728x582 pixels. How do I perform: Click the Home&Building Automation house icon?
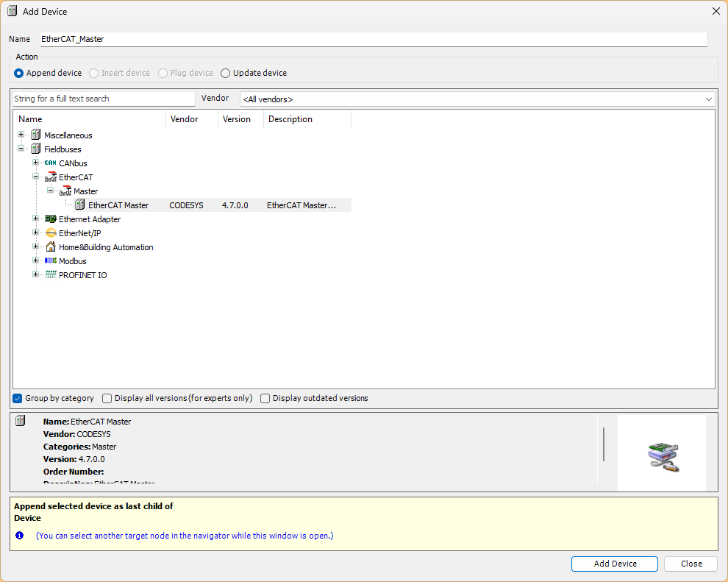click(51, 246)
